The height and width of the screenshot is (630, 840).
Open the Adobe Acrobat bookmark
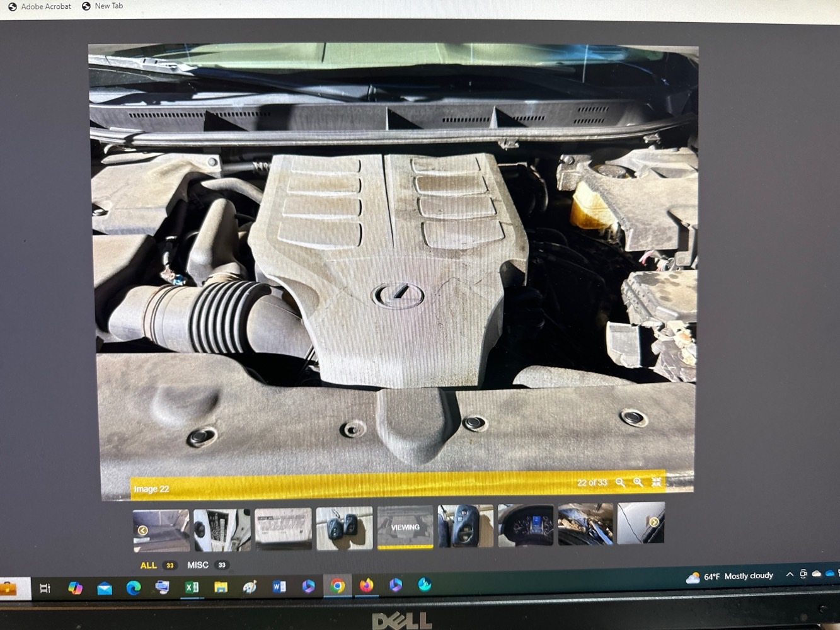(x=39, y=6)
